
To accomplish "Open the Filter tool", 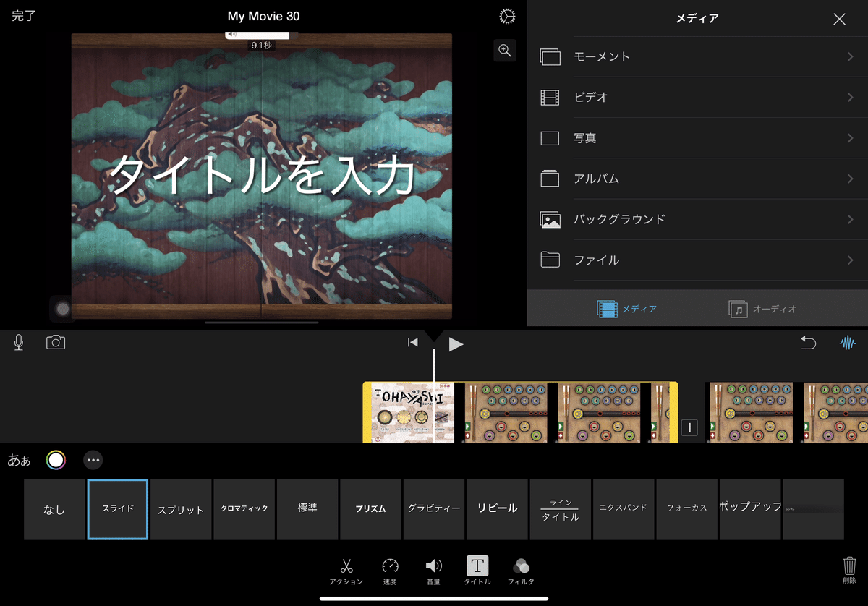I will (521, 571).
